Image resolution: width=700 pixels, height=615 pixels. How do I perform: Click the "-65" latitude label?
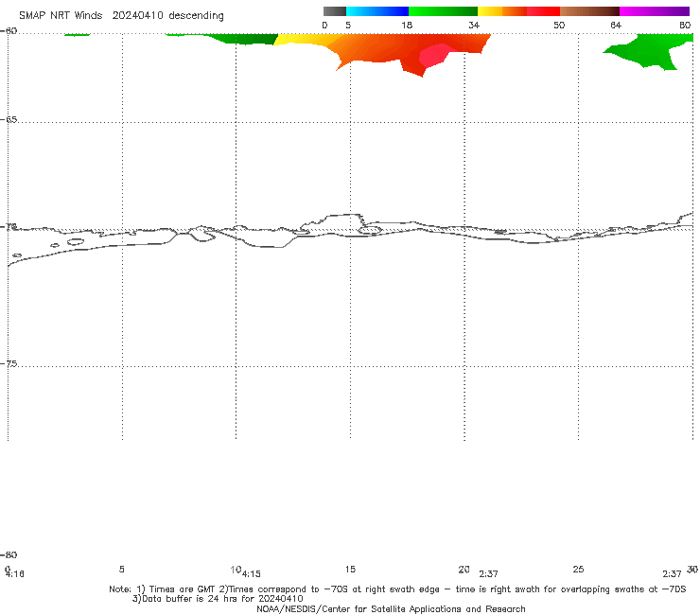point(9,119)
